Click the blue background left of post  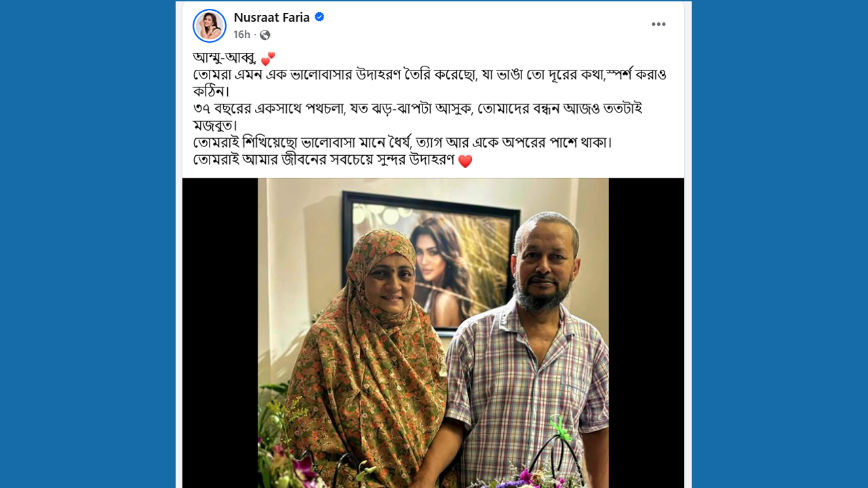click(87, 244)
